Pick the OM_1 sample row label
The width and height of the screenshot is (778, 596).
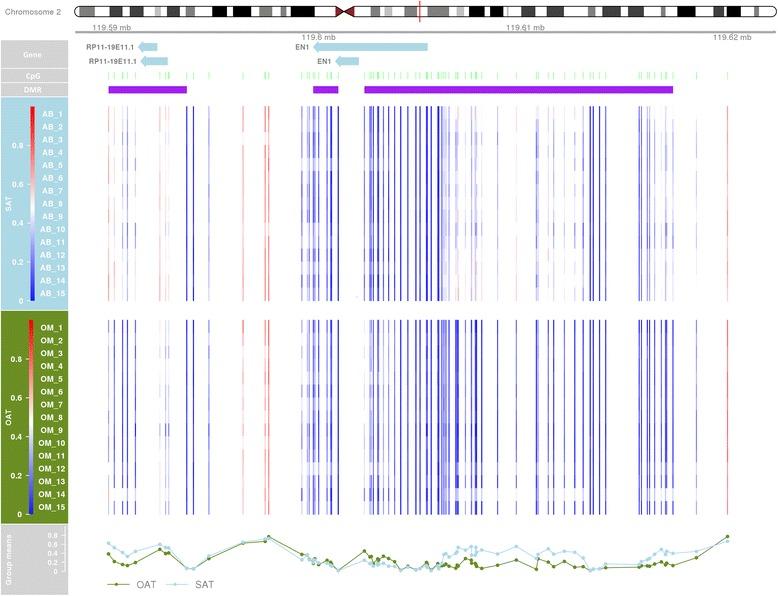click(x=52, y=328)
